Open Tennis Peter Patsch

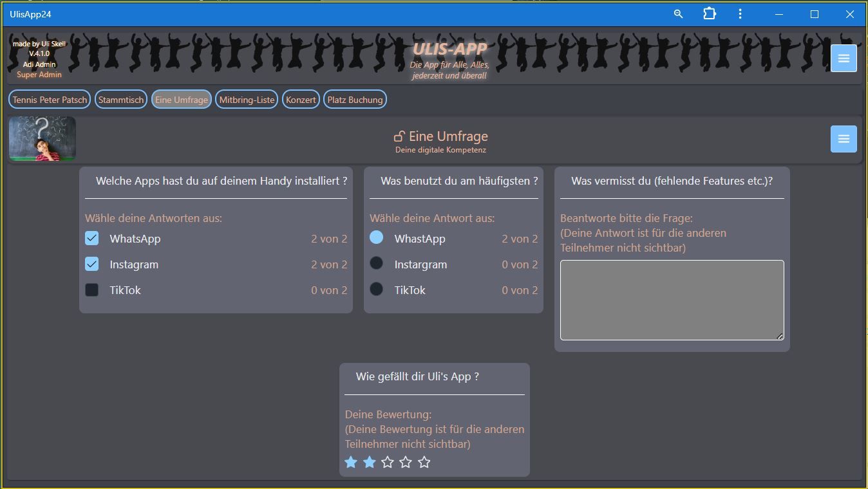pyautogui.click(x=50, y=100)
